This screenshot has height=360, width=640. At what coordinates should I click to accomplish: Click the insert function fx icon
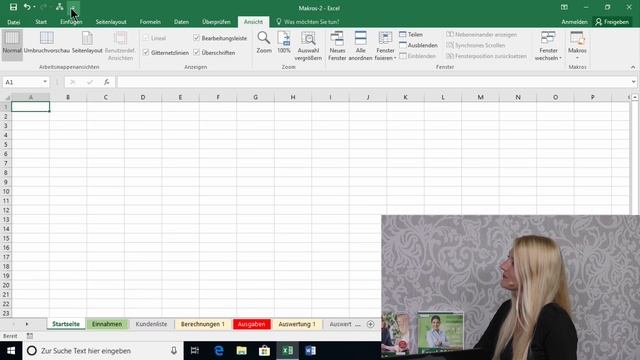pos(107,82)
